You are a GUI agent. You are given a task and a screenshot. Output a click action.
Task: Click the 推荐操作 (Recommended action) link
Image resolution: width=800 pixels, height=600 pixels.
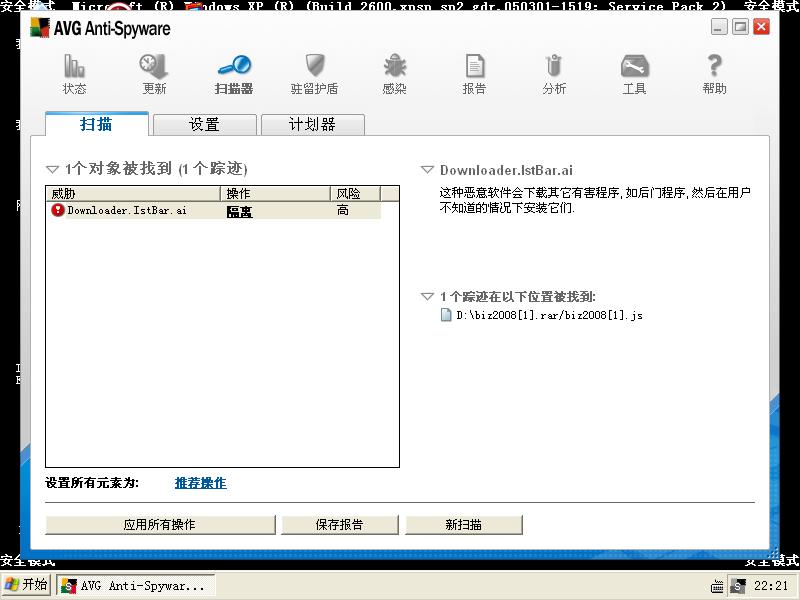click(x=201, y=483)
